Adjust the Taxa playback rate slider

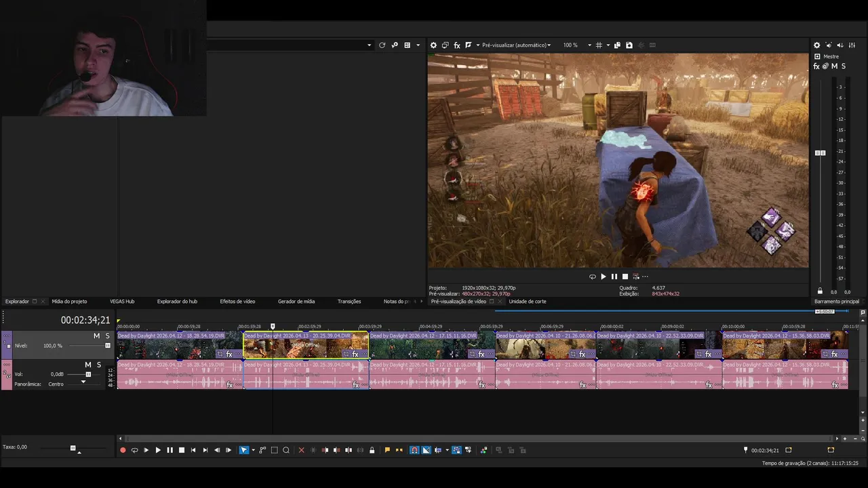tap(73, 448)
